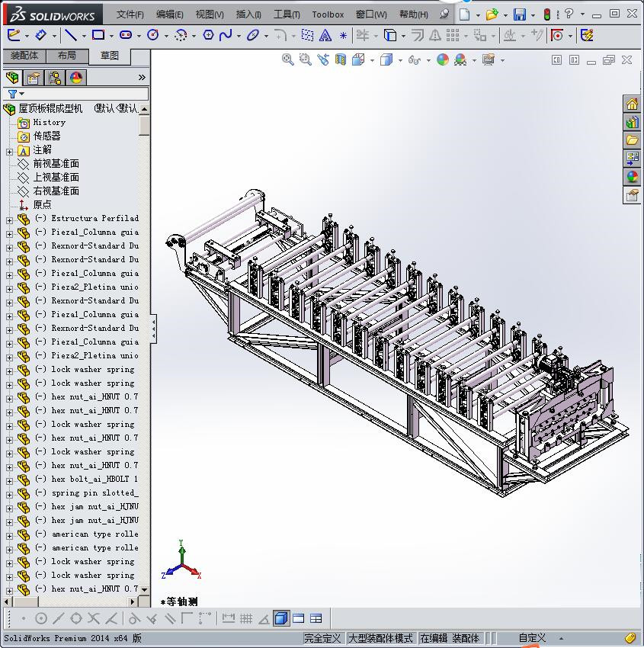Open the 视图(V) menu
This screenshot has height=648, width=644.
pyautogui.click(x=210, y=14)
